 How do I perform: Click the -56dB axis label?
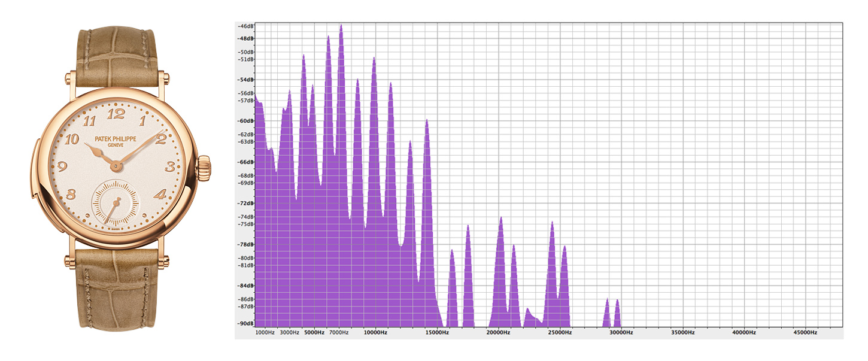coord(245,93)
